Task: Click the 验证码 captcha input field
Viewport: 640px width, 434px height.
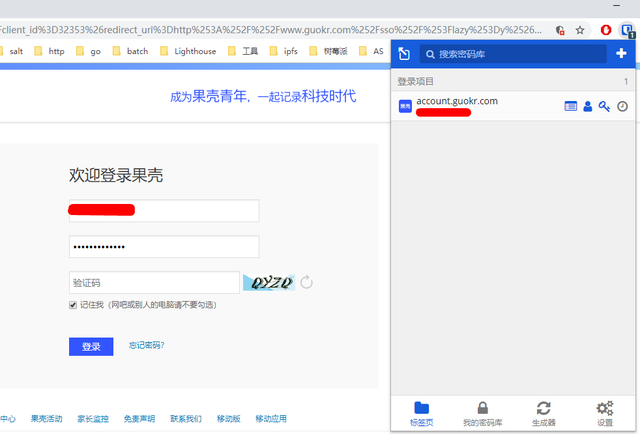Action: tap(154, 283)
